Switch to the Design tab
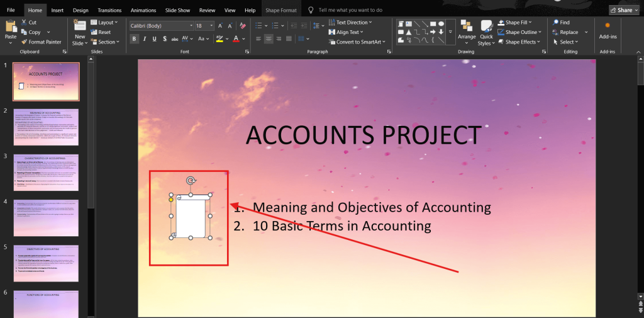644x318 pixels. click(x=80, y=10)
